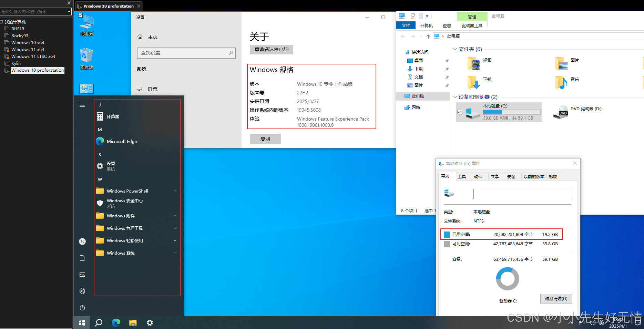Click the power button in the Start menu

click(x=82, y=308)
